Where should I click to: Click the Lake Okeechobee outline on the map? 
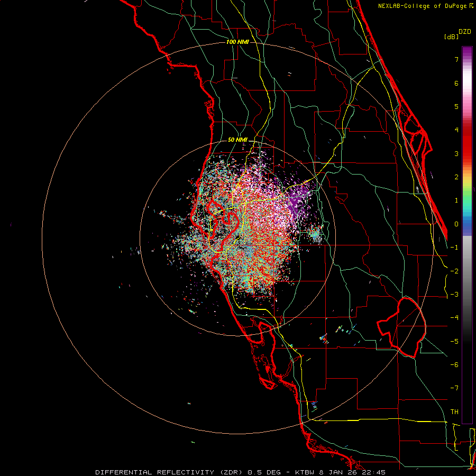coord(401,327)
